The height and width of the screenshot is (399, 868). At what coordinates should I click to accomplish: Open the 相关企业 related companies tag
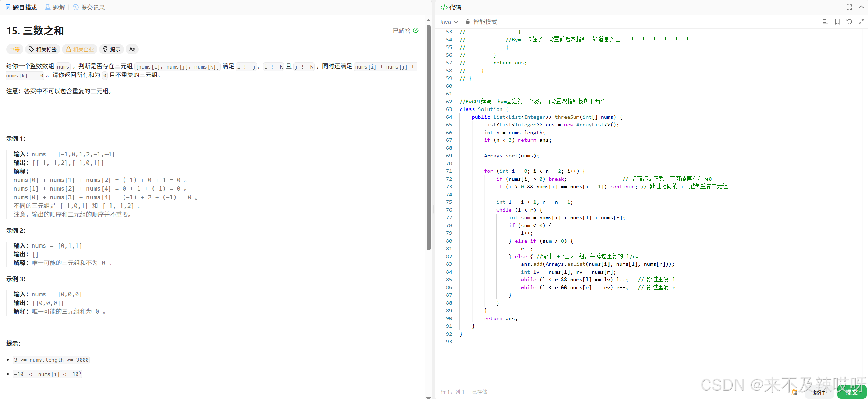(x=80, y=49)
